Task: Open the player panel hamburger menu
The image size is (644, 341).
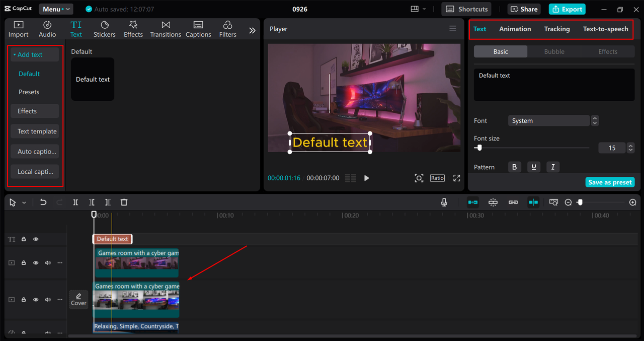Action: pos(453,29)
